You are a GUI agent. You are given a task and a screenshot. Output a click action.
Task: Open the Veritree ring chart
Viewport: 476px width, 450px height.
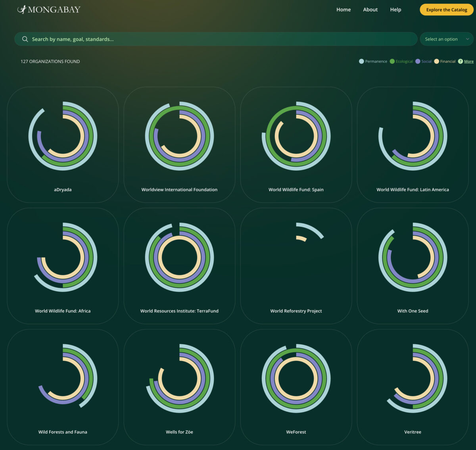[413, 378]
